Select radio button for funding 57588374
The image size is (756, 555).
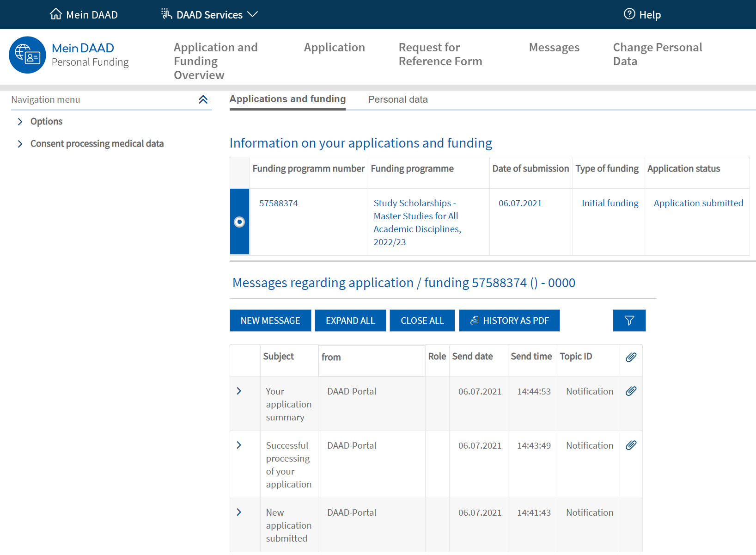pyautogui.click(x=239, y=222)
